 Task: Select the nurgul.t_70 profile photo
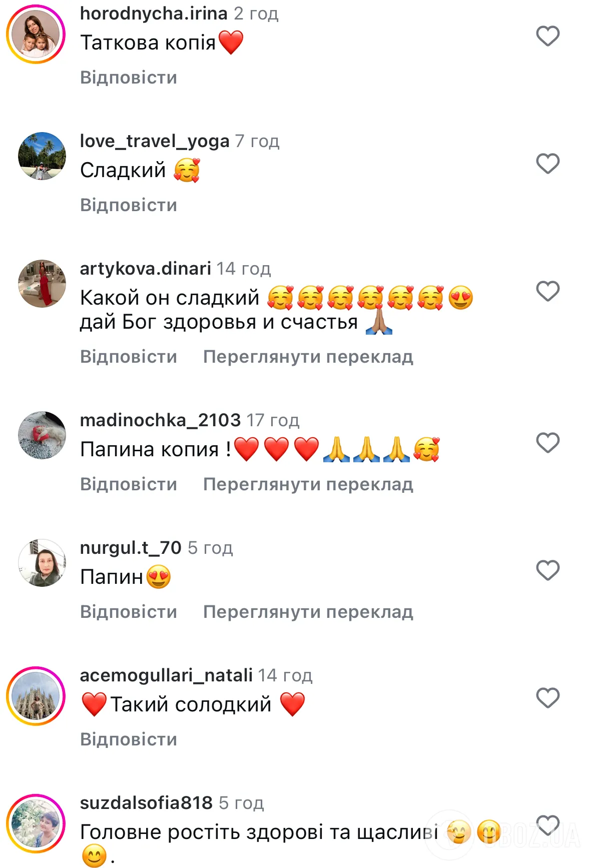[42, 563]
